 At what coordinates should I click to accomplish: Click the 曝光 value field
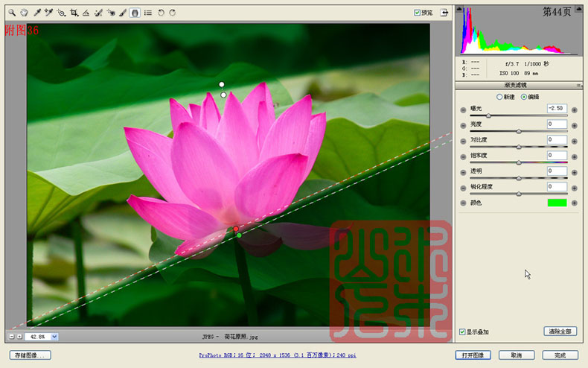point(557,109)
